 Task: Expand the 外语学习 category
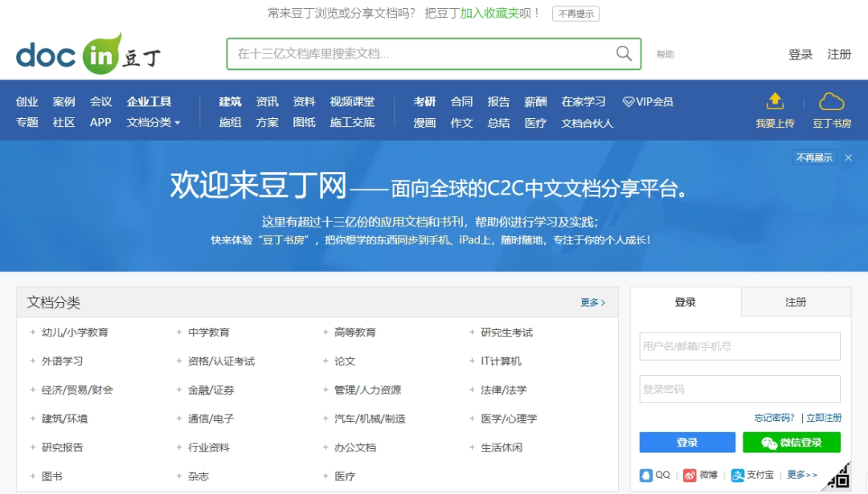tap(33, 361)
